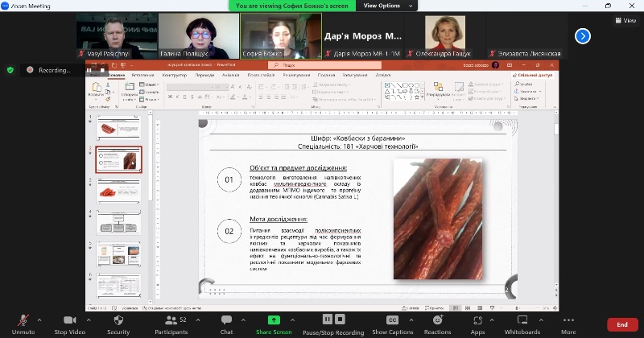Select the Конструктор ribbon tab in PowerPoint
The height and width of the screenshot is (338, 644).
click(x=175, y=75)
